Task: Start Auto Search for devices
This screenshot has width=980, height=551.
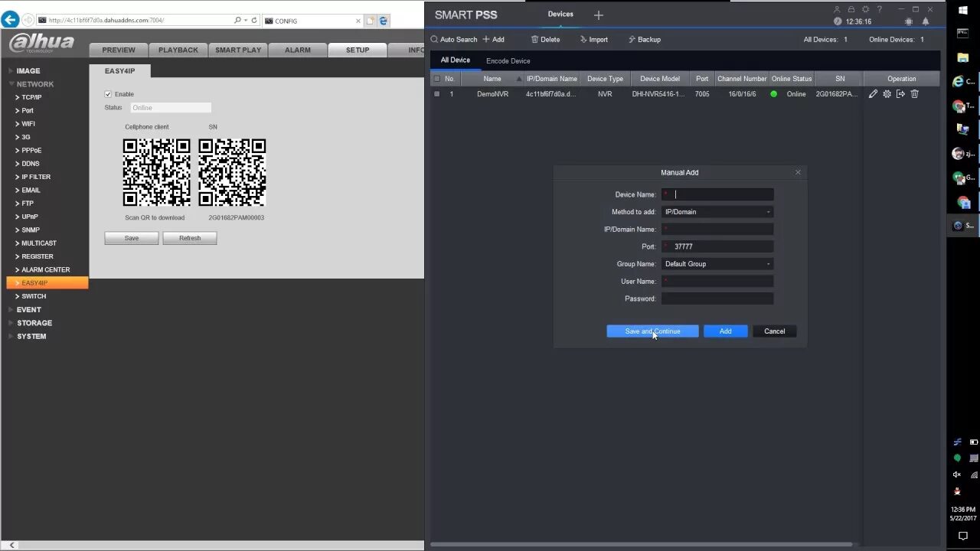Action: 454,39
